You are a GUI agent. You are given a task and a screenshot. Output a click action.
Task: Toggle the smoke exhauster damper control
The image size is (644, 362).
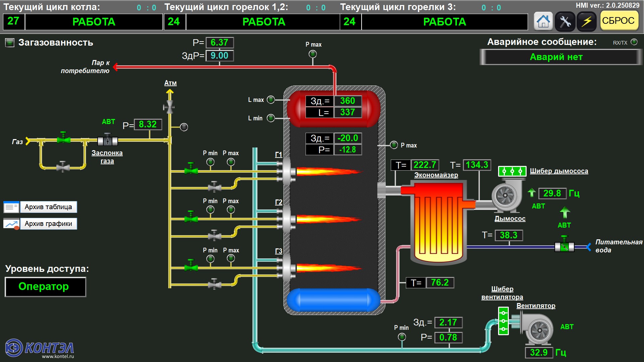pos(512,171)
